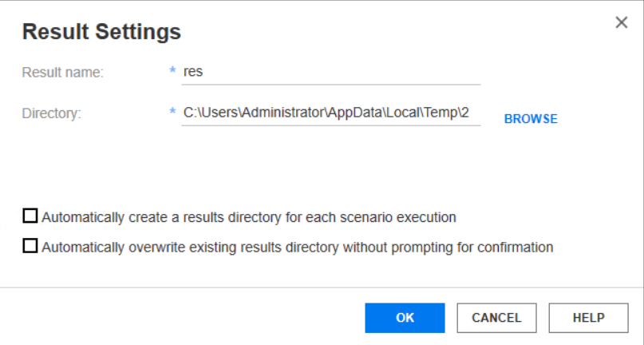Click the Directory path text field
This screenshot has height=345, width=644.
click(x=330, y=113)
